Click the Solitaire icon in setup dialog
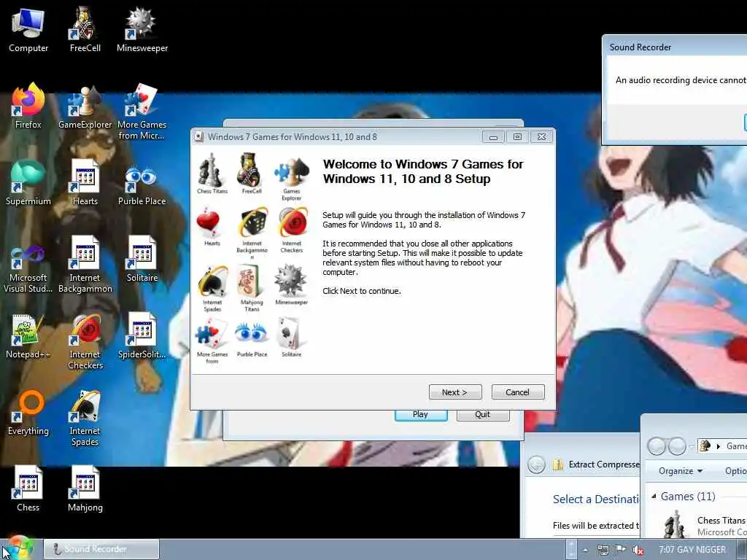The height and width of the screenshot is (560, 747). (292, 338)
